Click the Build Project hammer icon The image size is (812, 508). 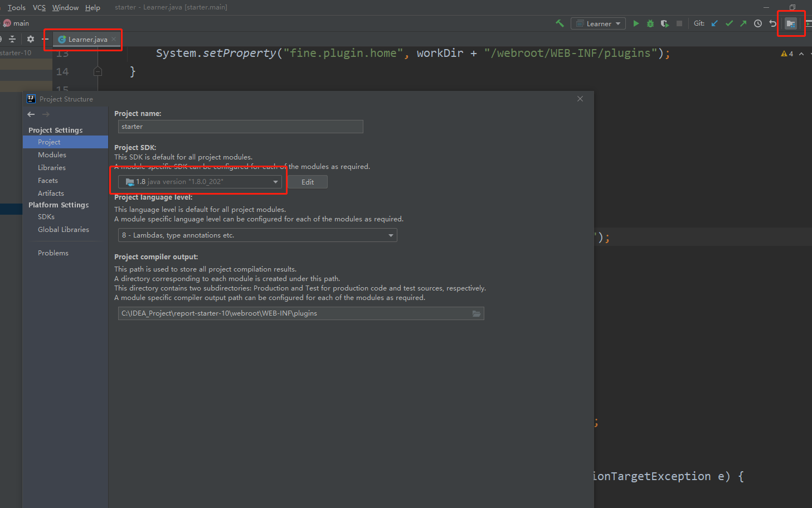coord(560,23)
